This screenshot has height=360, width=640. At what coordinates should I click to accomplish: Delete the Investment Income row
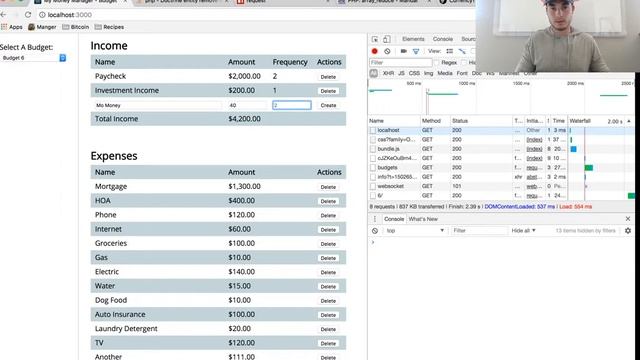[x=328, y=91]
